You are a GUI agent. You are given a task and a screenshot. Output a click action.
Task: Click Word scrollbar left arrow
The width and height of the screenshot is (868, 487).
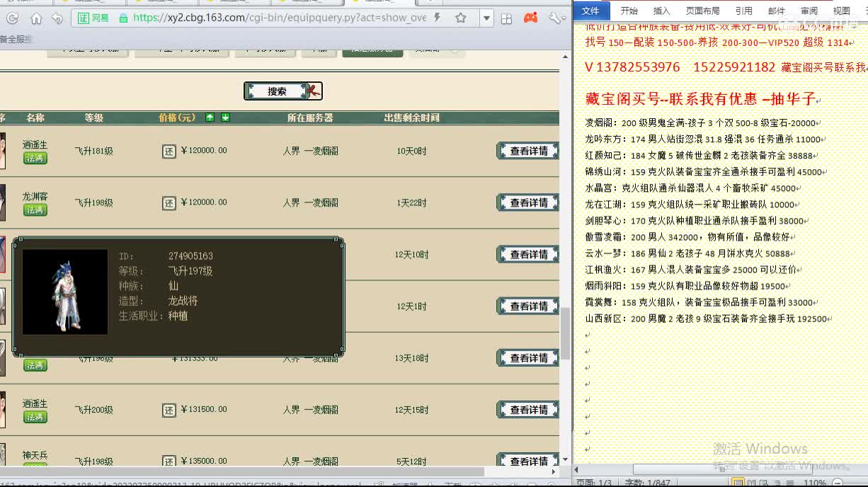(577, 469)
